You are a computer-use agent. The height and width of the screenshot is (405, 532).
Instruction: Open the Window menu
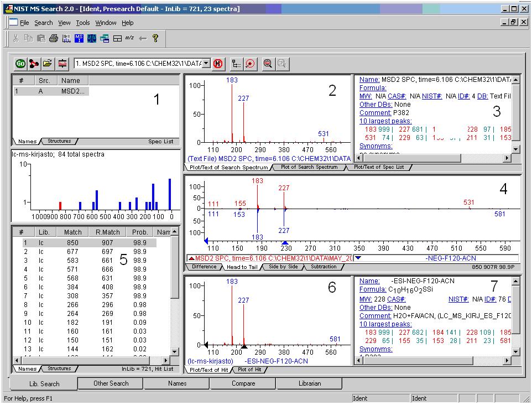click(106, 23)
